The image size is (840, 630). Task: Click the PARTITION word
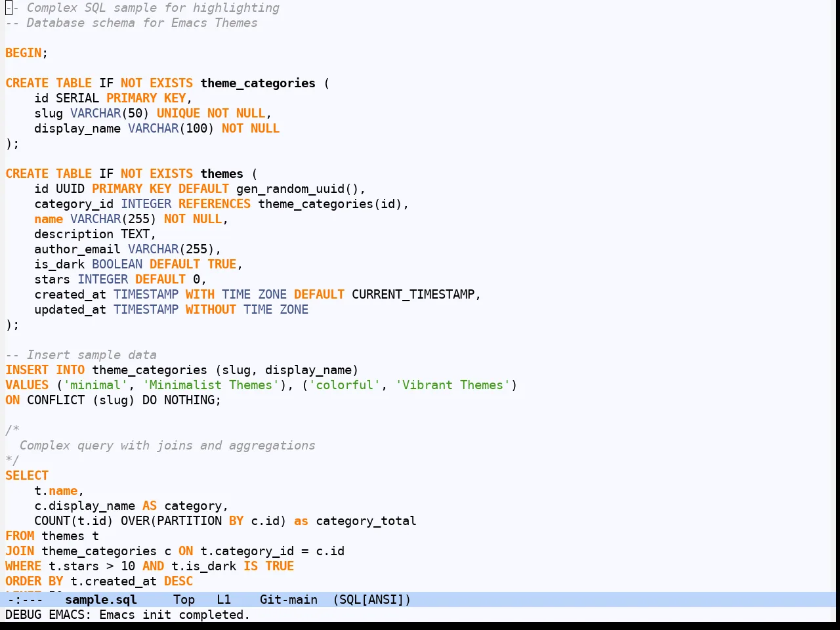tap(189, 520)
